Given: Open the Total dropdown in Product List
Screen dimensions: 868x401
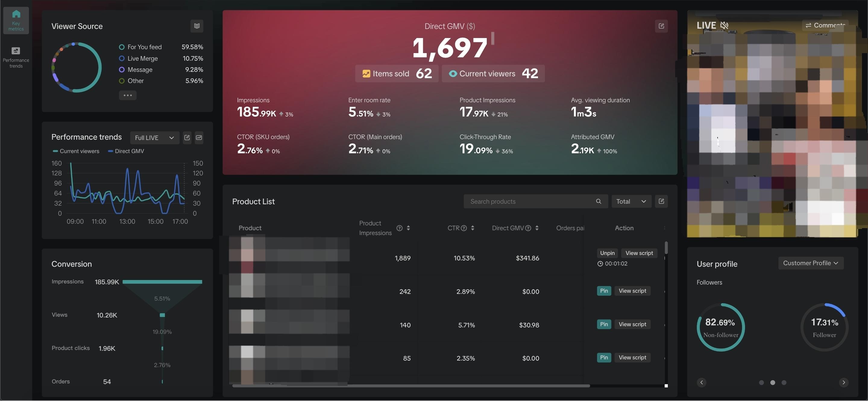Looking at the screenshot, I should [x=631, y=201].
